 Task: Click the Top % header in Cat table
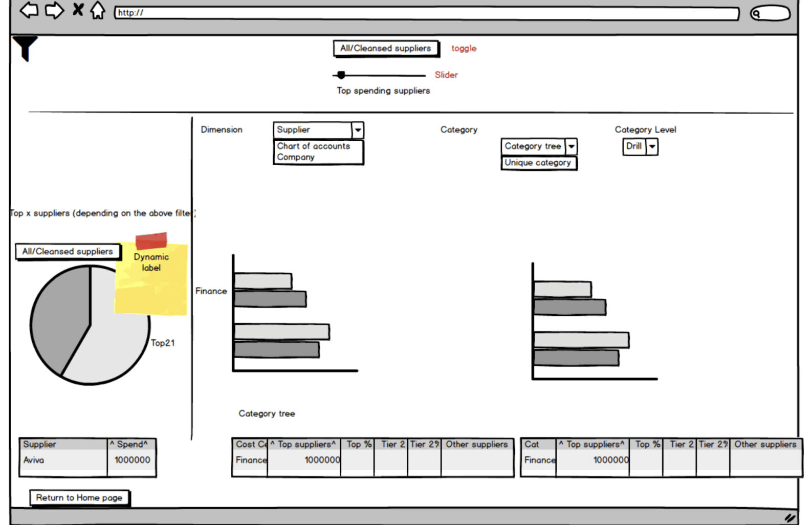click(646, 444)
